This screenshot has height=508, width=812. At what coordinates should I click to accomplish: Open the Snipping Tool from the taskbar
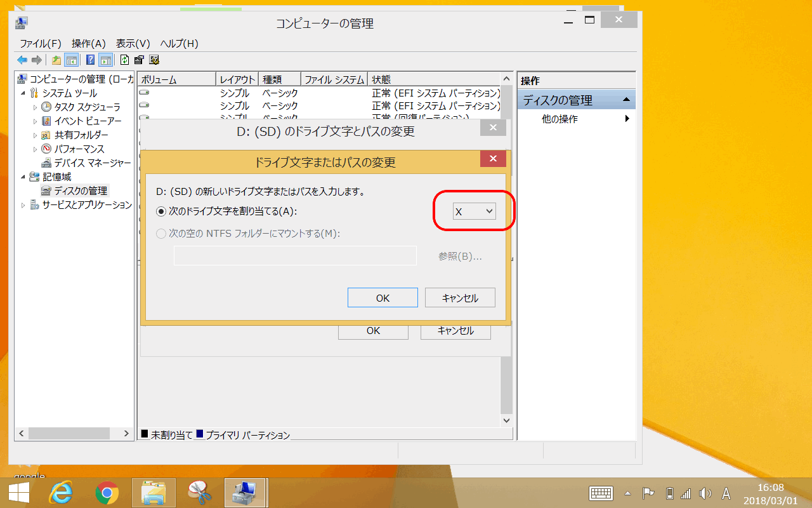tap(199, 493)
